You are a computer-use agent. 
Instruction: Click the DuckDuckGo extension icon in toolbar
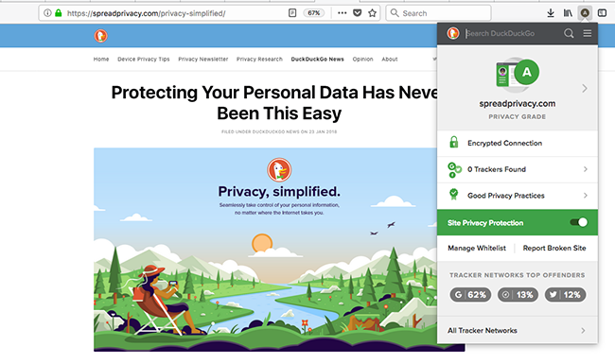tap(585, 13)
